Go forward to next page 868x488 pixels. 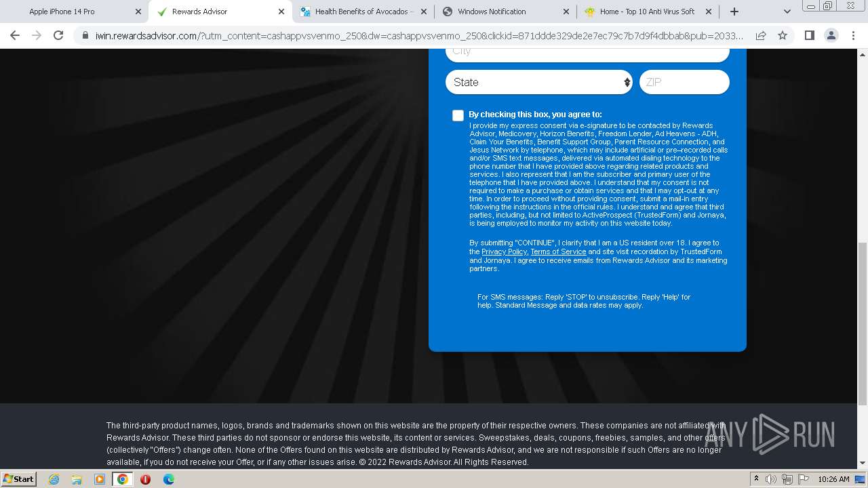point(37,35)
